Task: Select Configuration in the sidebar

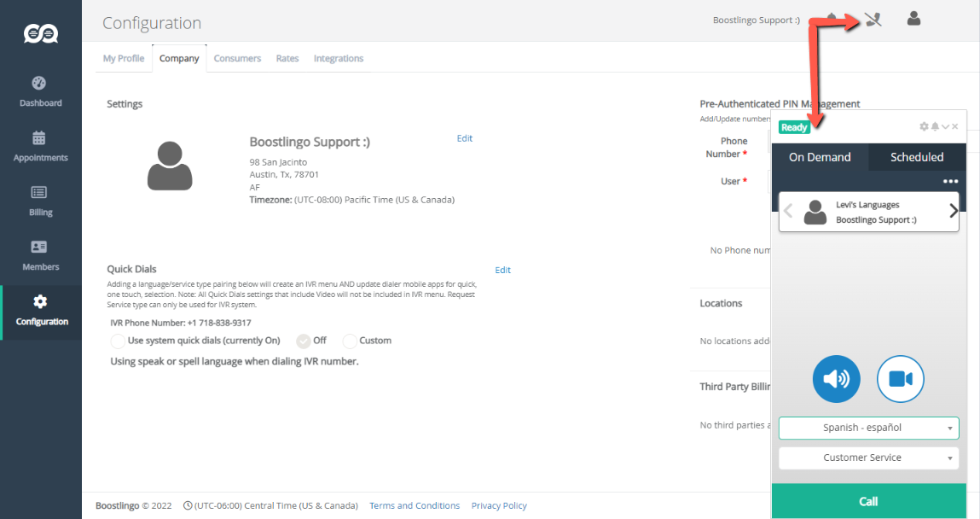Action: coord(41,311)
